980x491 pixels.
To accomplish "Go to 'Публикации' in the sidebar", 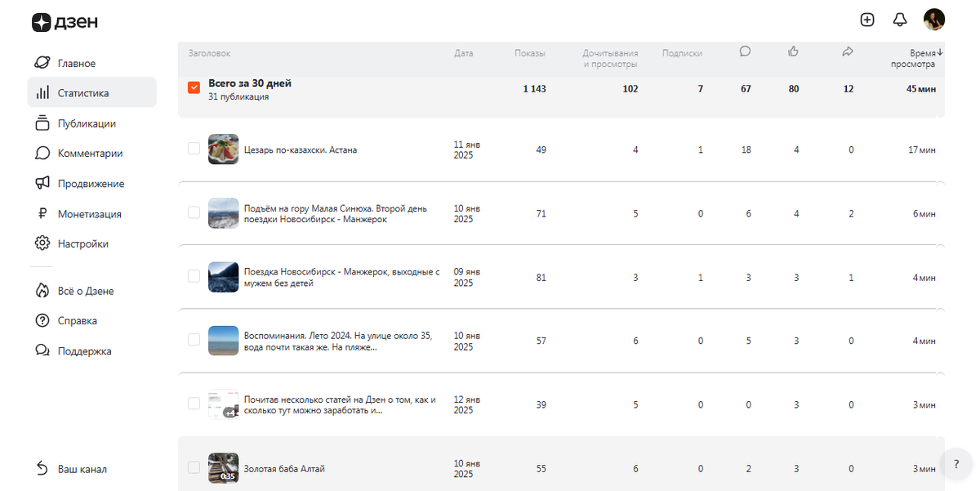I will point(87,123).
